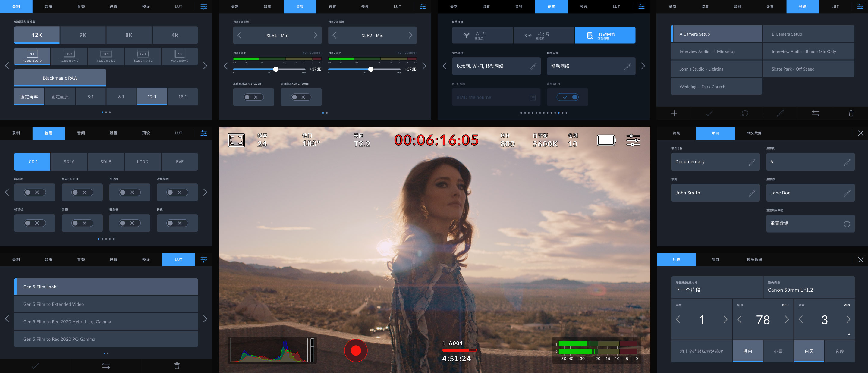Tap the red record button
This screenshot has width=868, height=373.
356,350
